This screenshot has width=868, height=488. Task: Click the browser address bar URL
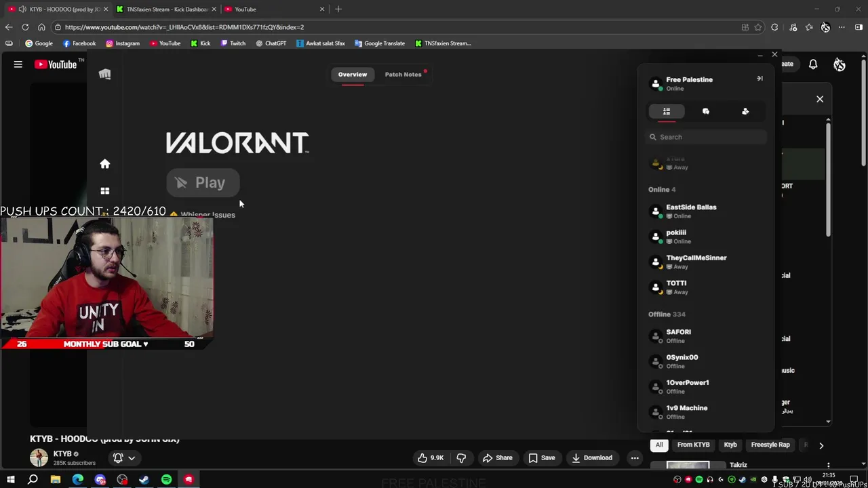(184, 27)
